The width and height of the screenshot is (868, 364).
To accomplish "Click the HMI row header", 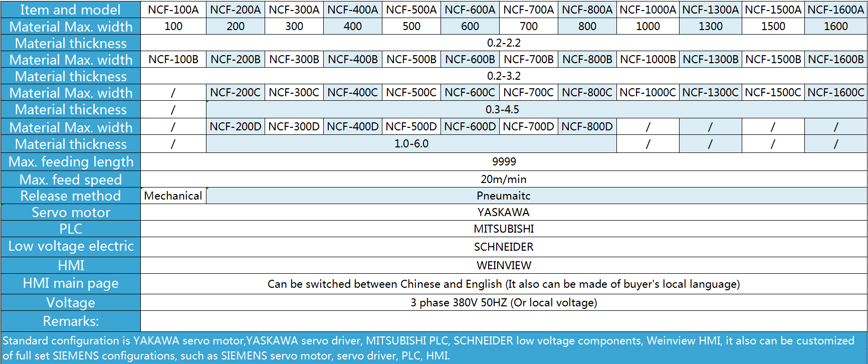I will 71,265.
